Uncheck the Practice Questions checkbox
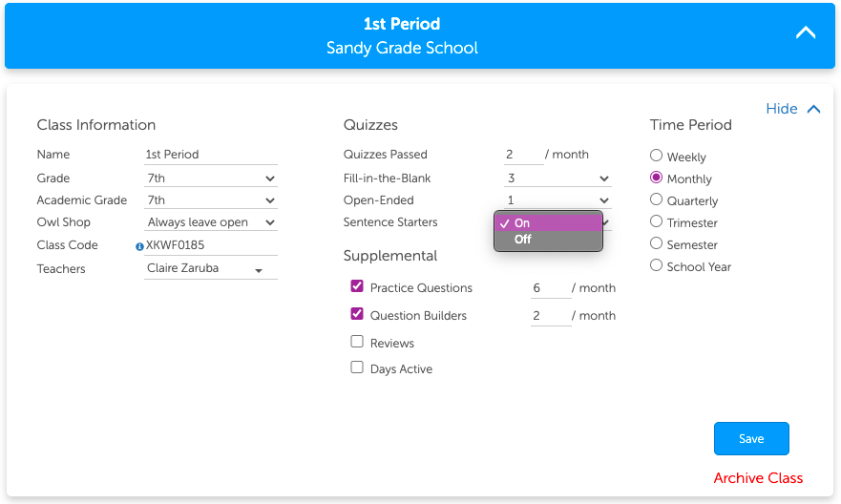Image resolution: width=841 pixels, height=504 pixels. point(357,286)
